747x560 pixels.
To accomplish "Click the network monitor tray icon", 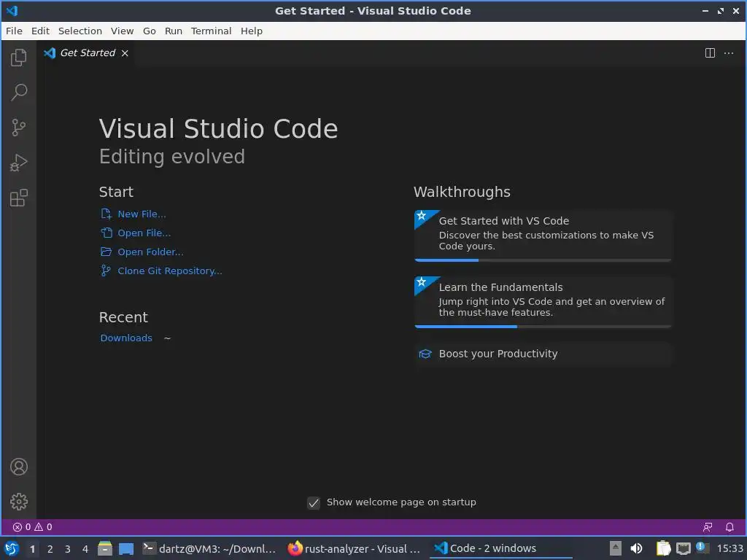I will point(683,548).
